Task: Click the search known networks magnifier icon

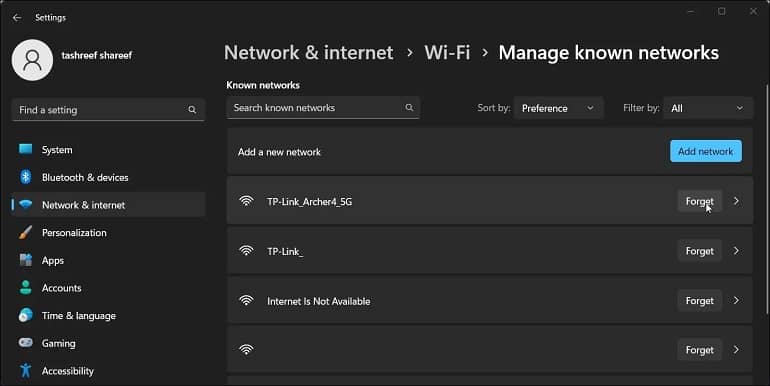Action: point(409,108)
